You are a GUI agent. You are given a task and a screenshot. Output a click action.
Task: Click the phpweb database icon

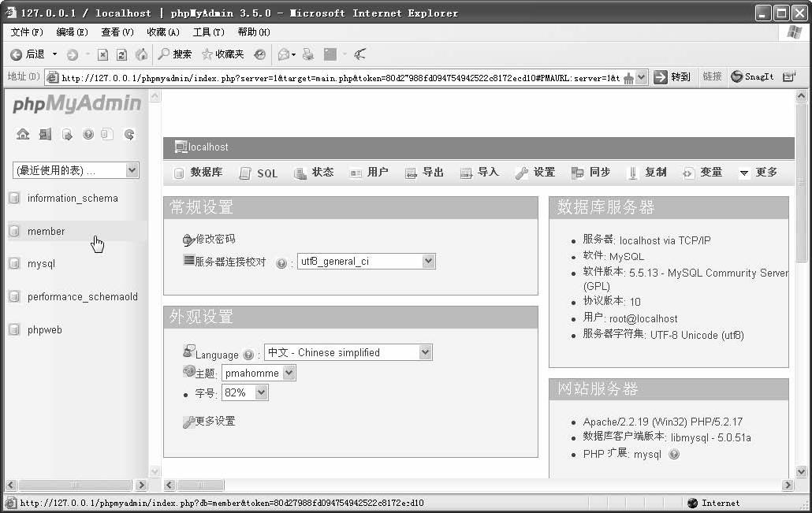(14, 329)
